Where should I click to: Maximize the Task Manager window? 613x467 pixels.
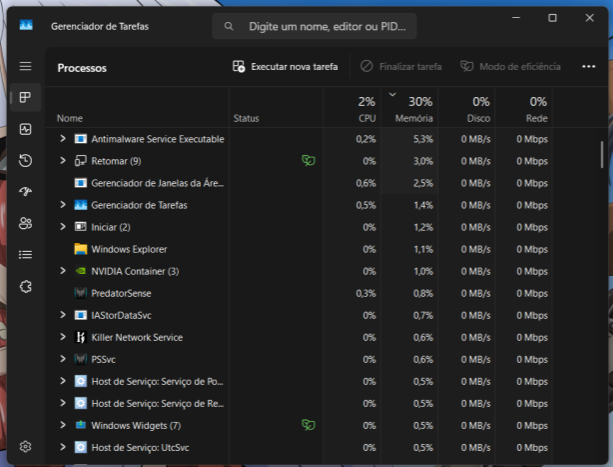552,18
